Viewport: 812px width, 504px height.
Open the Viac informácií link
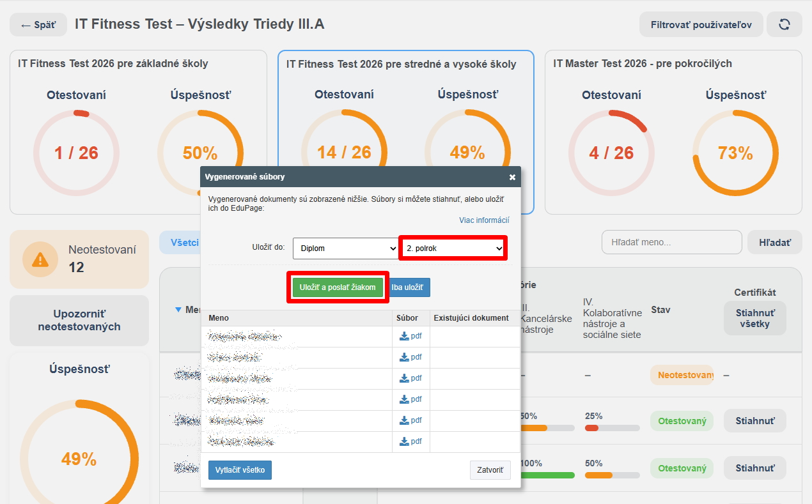484,220
